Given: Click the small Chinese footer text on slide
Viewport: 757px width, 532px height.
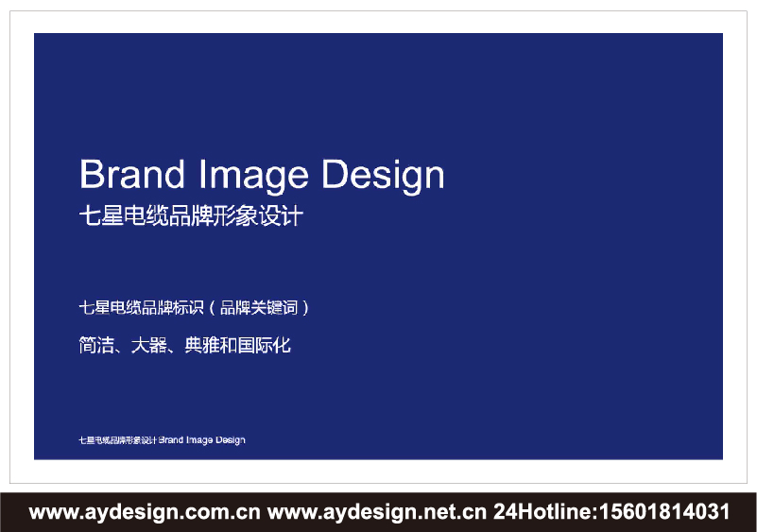Looking at the screenshot, I should pos(117,440).
